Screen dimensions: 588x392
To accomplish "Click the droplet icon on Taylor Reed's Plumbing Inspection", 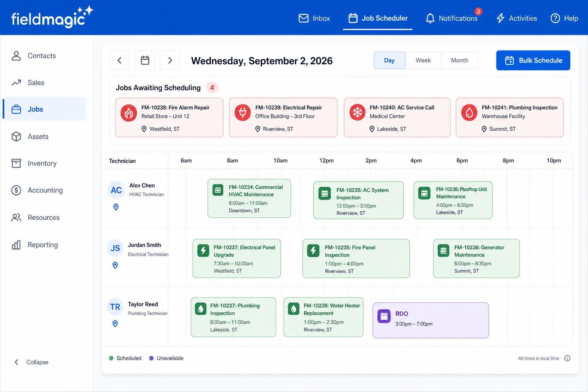I will (201, 309).
